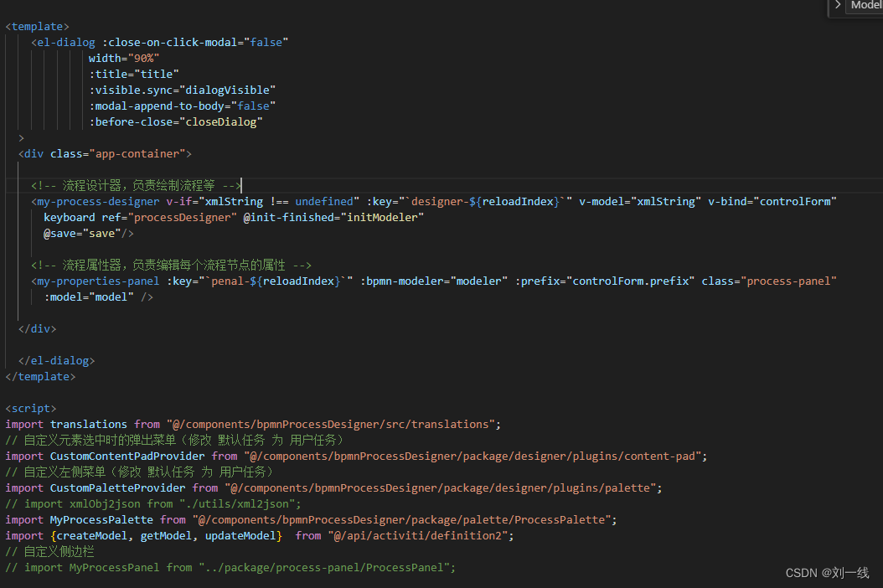Image resolution: width=883 pixels, height=588 pixels.
Task: Select the CustomContentPadProvider import name
Action: (x=127, y=456)
